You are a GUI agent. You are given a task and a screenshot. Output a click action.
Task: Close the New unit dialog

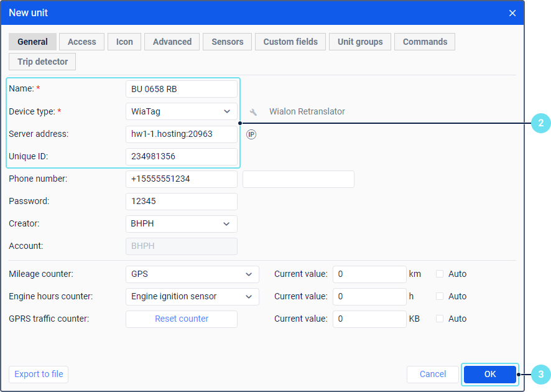512,13
